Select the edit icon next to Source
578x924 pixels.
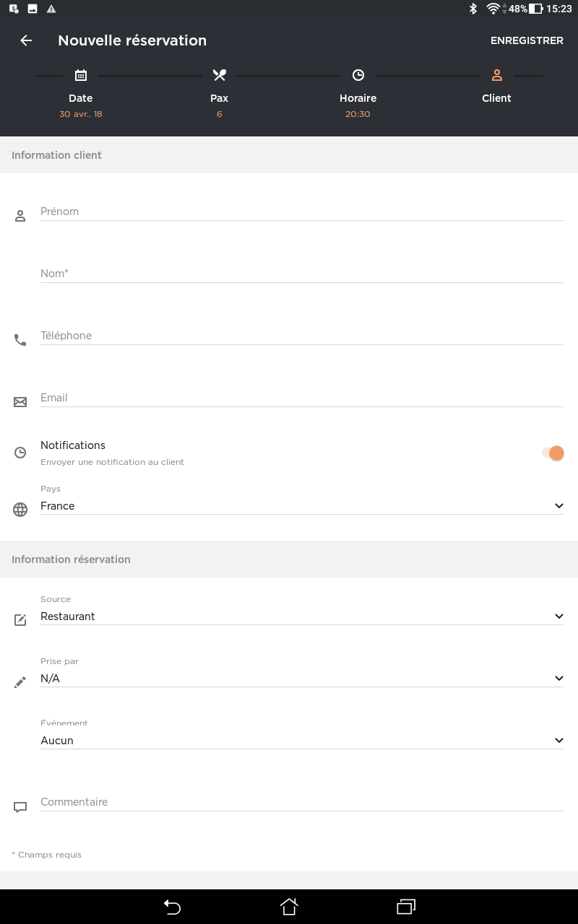coord(20,619)
